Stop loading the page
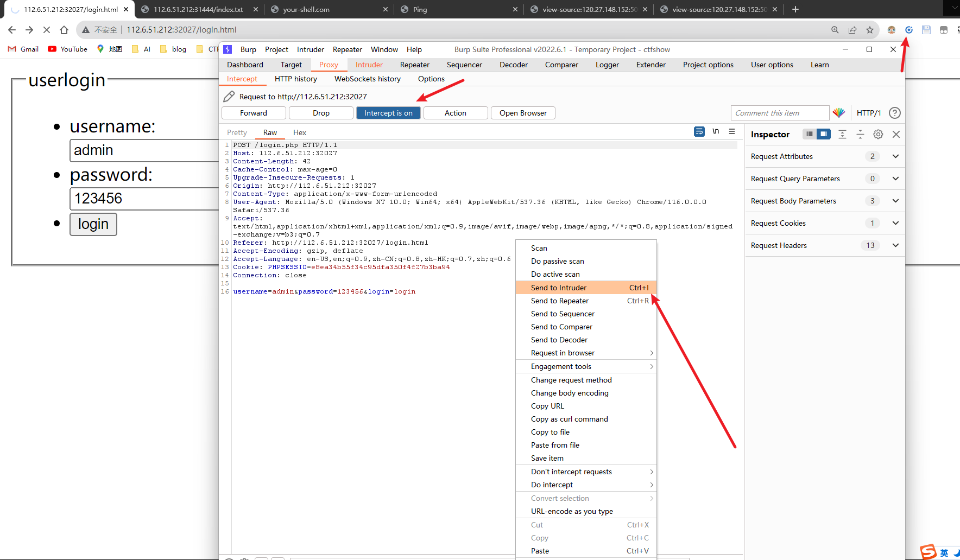 point(47,30)
